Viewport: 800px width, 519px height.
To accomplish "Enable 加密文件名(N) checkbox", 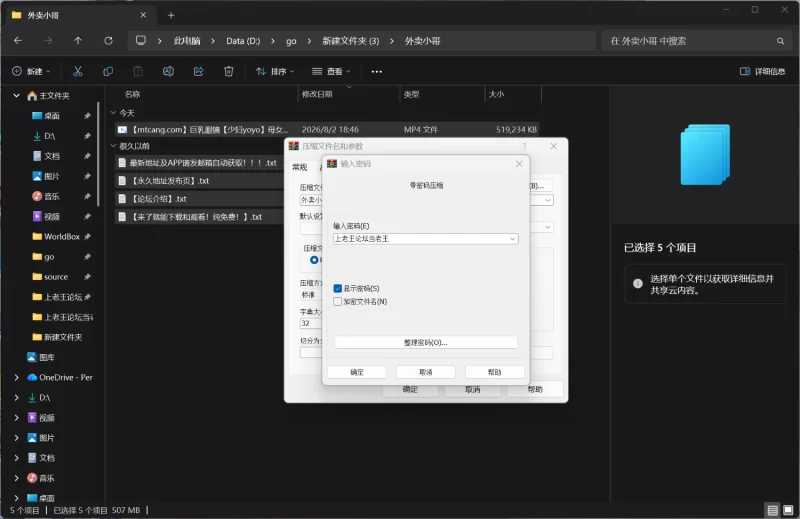I will click(x=338, y=302).
